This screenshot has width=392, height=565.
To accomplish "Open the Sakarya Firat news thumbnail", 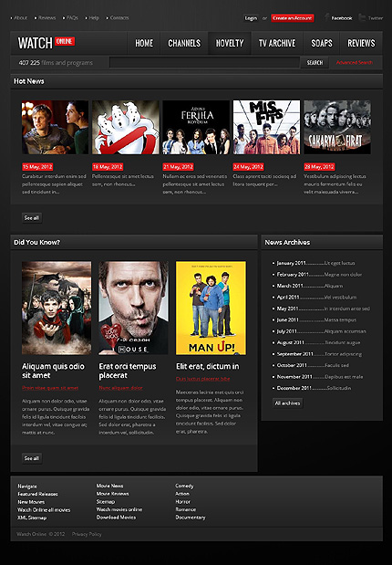I will (x=337, y=127).
